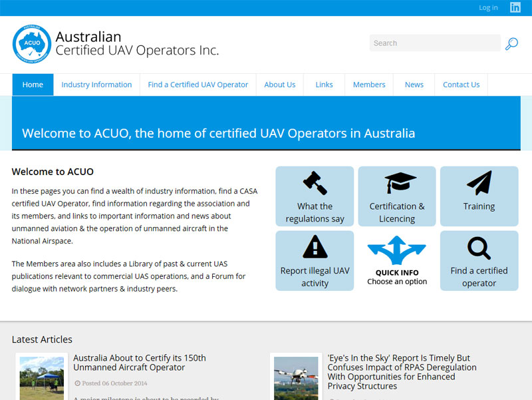
Task: Click inside the Search text field
Action: [435, 43]
